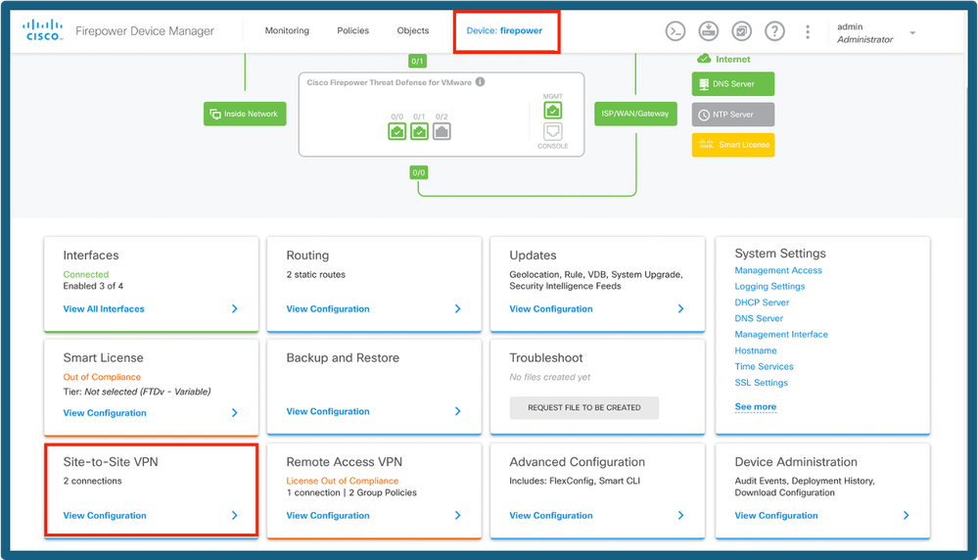Open Routing View Configuration link
Screen dimensions: 978x560
(327, 308)
